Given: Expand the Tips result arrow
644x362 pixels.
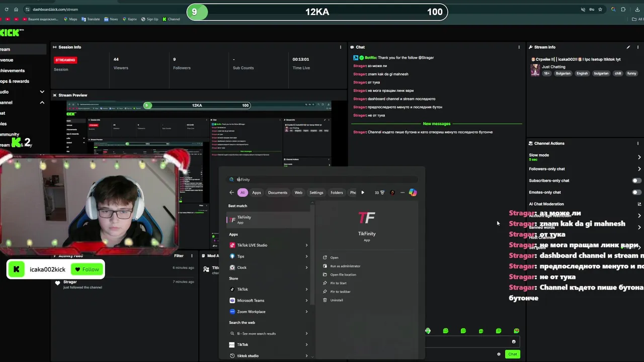Looking at the screenshot, I should tap(306, 256).
